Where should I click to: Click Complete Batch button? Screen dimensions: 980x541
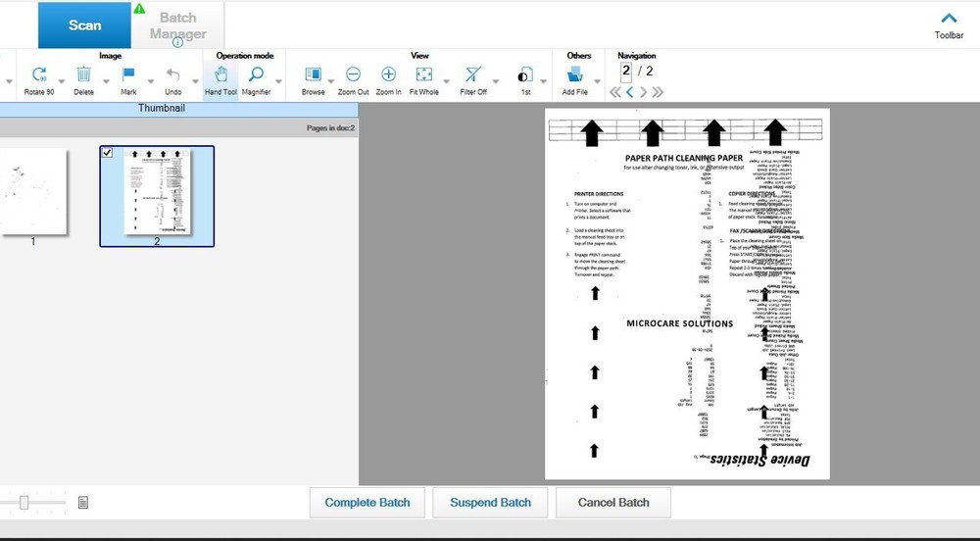pyautogui.click(x=367, y=503)
